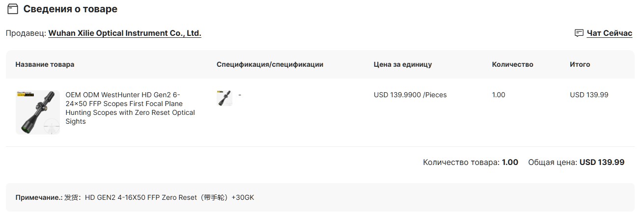Click the Итого column header
The height and width of the screenshot is (218, 644).
(x=580, y=64)
